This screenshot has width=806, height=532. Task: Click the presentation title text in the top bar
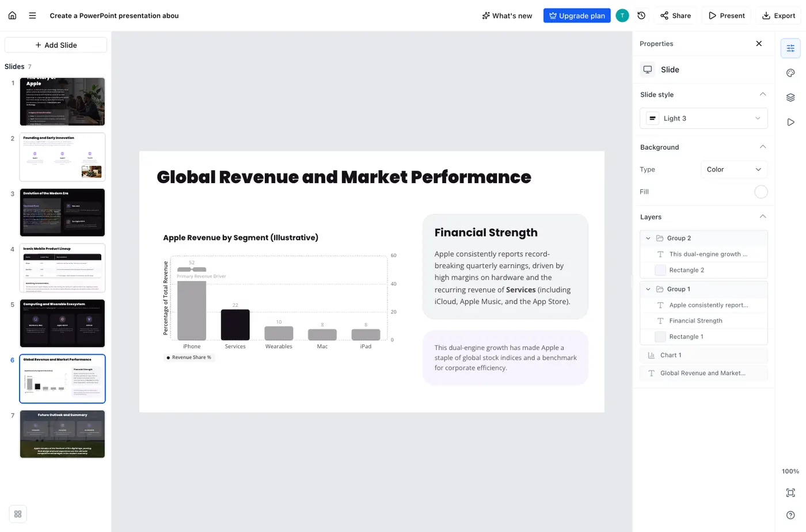pyautogui.click(x=114, y=16)
